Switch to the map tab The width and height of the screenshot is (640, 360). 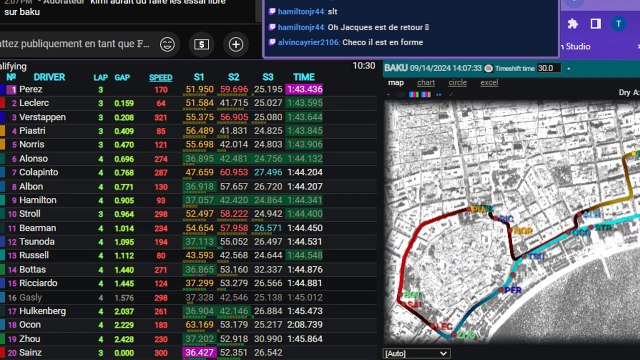click(x=396, y=82)
